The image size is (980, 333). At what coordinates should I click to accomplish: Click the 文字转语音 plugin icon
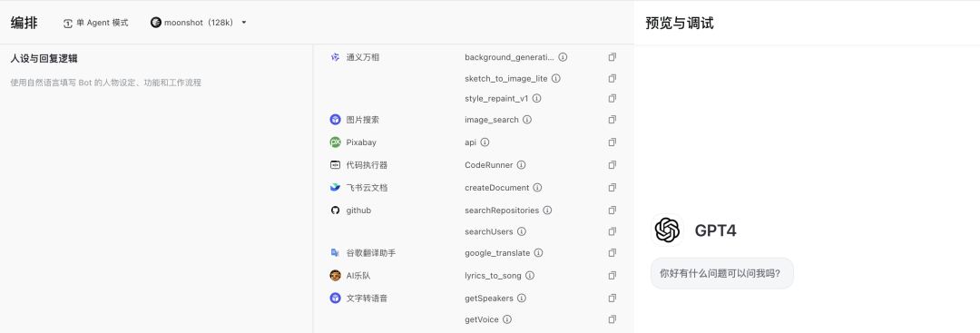(x=335, y=298)
